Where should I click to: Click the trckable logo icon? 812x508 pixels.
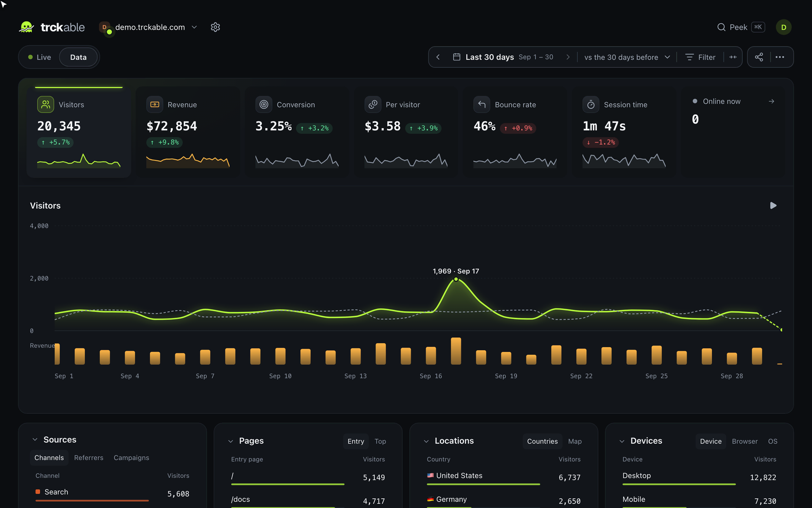click(27, 27)
